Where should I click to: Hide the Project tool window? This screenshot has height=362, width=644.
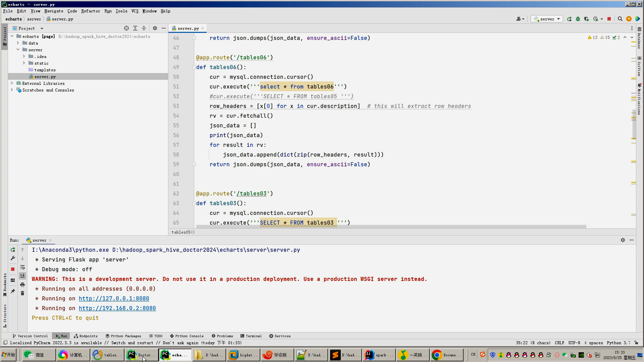(x=164, y=28)
